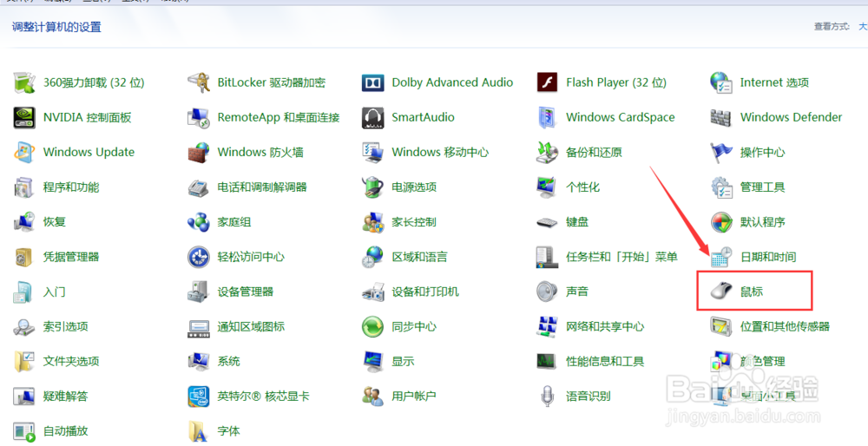868x446 pixels.
Task: Open the 性能信息和工具 link
Action: point(605,361)
